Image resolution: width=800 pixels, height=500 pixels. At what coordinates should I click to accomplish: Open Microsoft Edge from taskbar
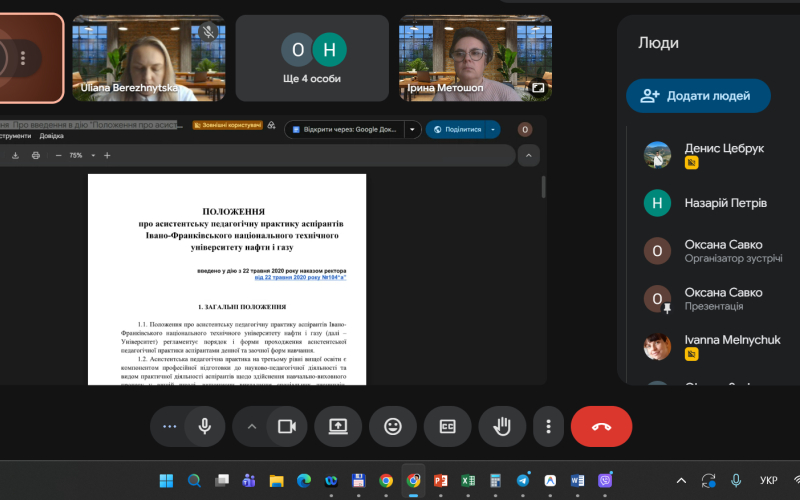[x=304, y=481]
